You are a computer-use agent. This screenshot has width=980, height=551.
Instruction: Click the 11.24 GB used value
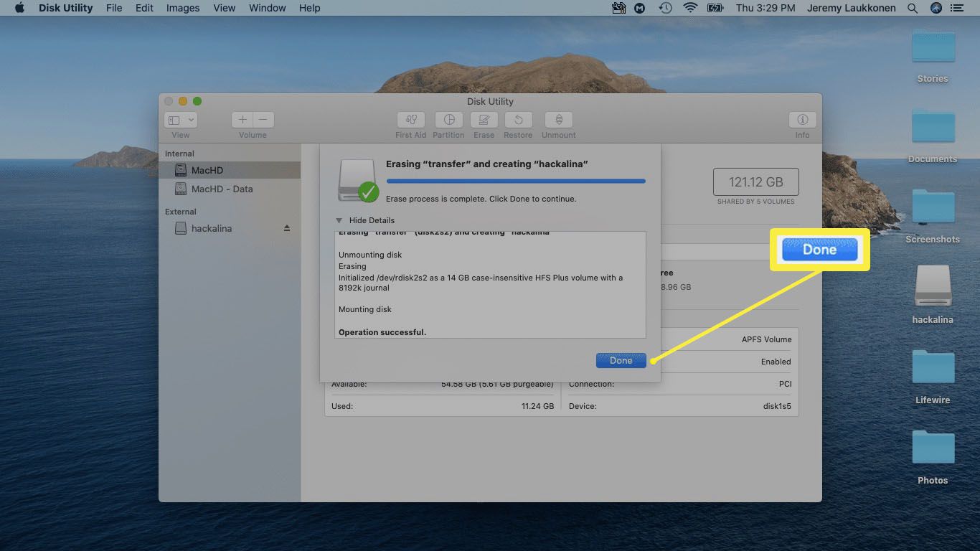[537, 406]
